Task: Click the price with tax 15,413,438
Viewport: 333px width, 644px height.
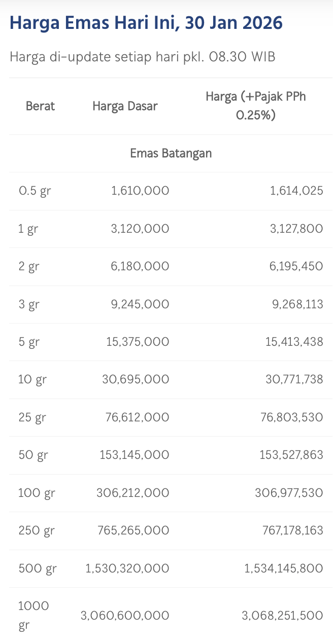Action: pos(294,342)
